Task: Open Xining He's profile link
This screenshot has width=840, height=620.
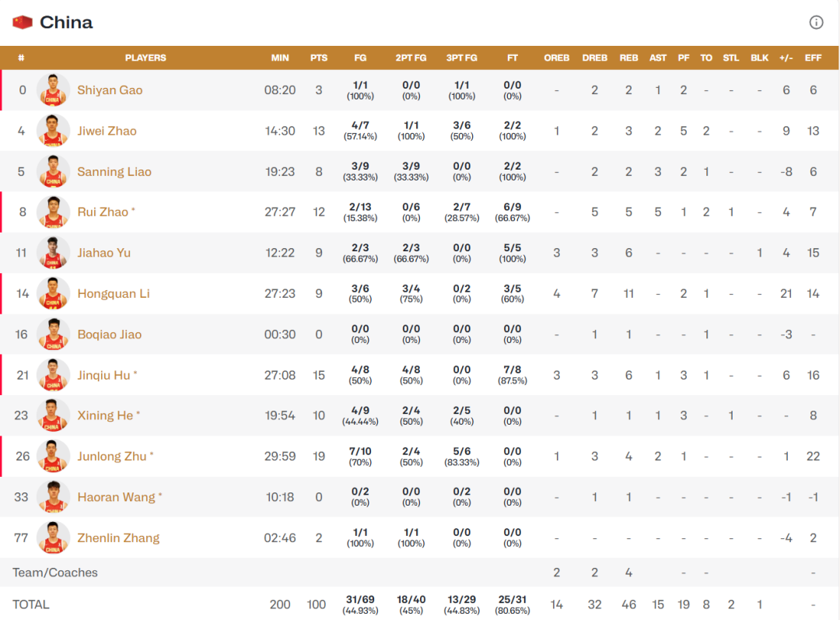Action: click(105, 415)
